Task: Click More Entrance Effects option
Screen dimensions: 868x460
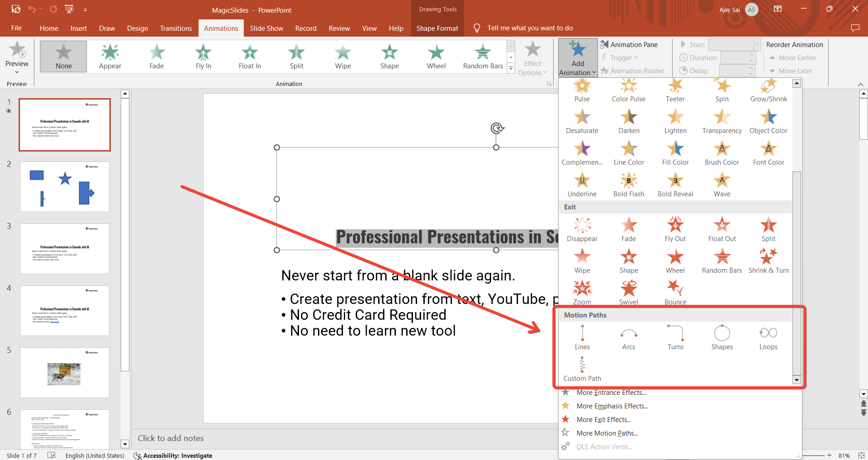Action: click(611, 393)
